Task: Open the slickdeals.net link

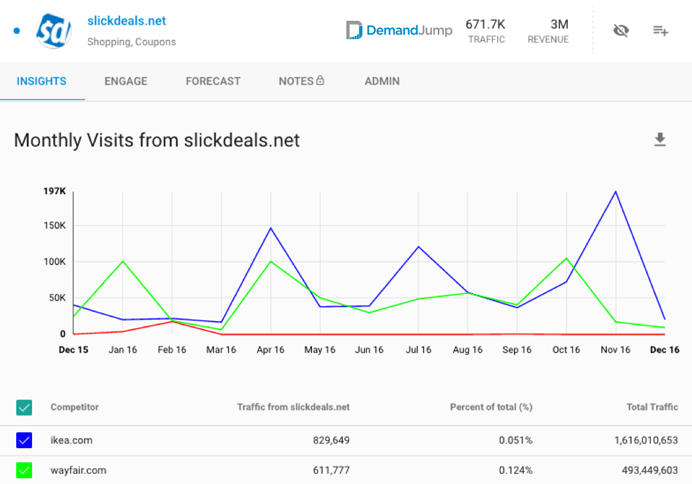Action: point(127,21)
